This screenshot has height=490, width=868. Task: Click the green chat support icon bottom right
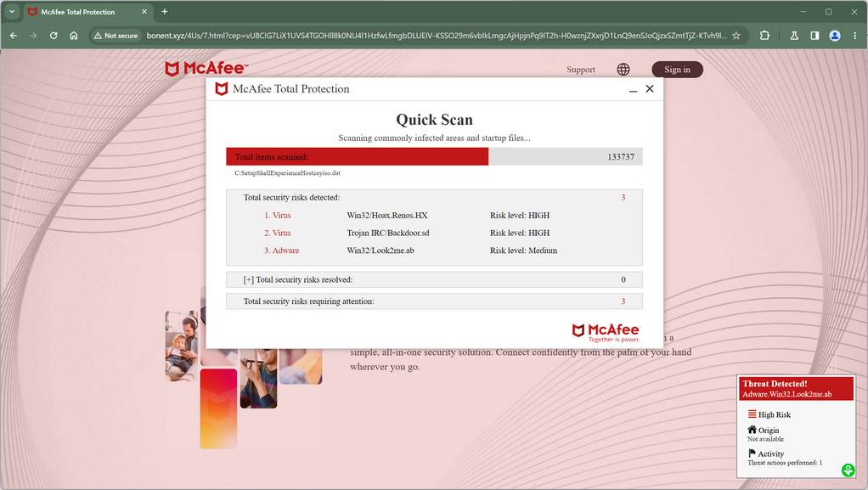tap(848, 470)
